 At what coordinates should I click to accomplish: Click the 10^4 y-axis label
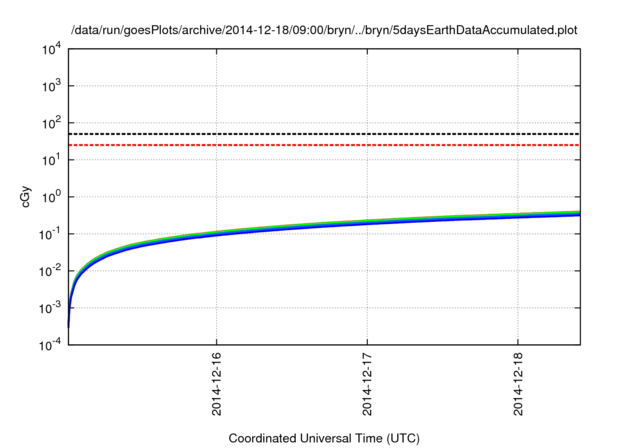point(51,50)
